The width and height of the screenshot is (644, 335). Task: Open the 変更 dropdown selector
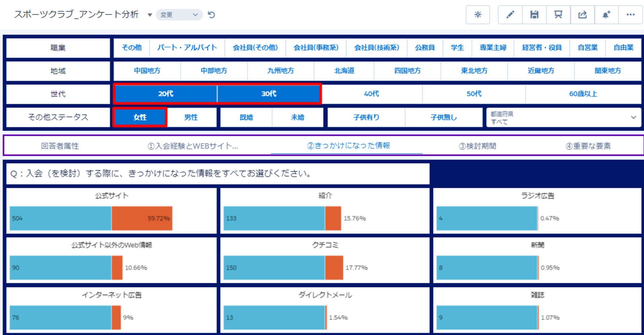[179, 15]
